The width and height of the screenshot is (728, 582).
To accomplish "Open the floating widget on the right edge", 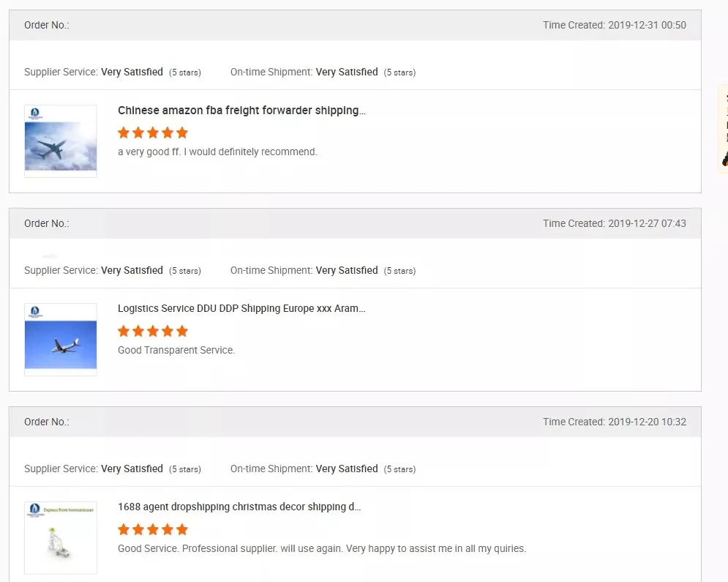I will click(x=724, y=130).
